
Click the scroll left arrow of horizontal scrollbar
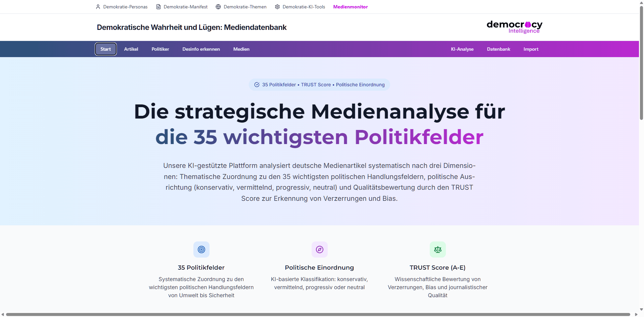[x=3, y=314]
